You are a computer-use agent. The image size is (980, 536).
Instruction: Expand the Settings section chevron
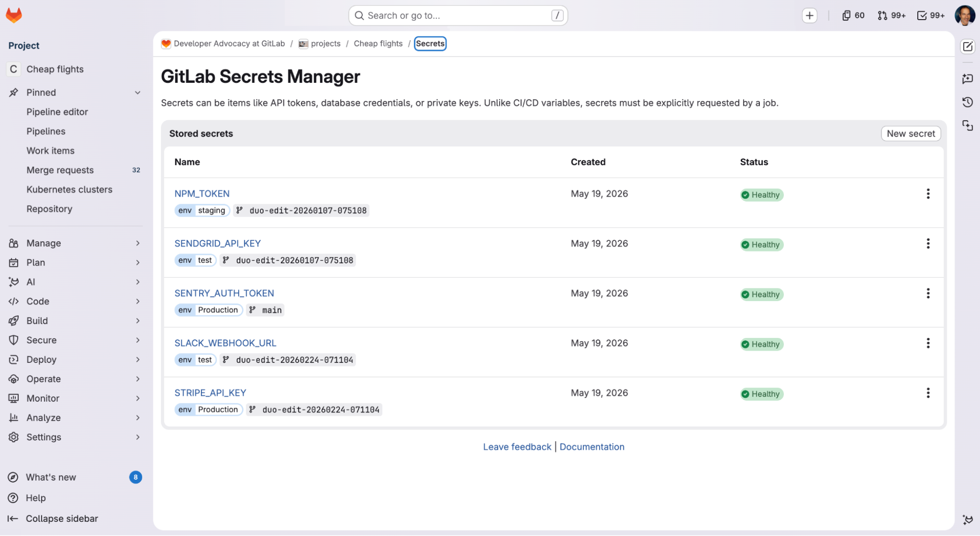(x=138, y=437)
